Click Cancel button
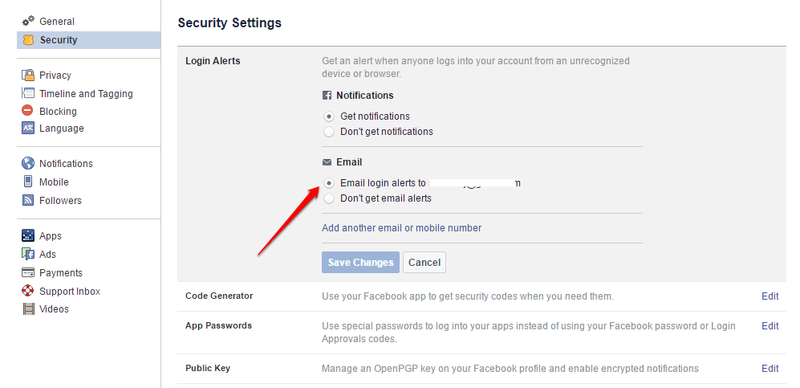This screenshot has width=800, height=388. [424, 262]
